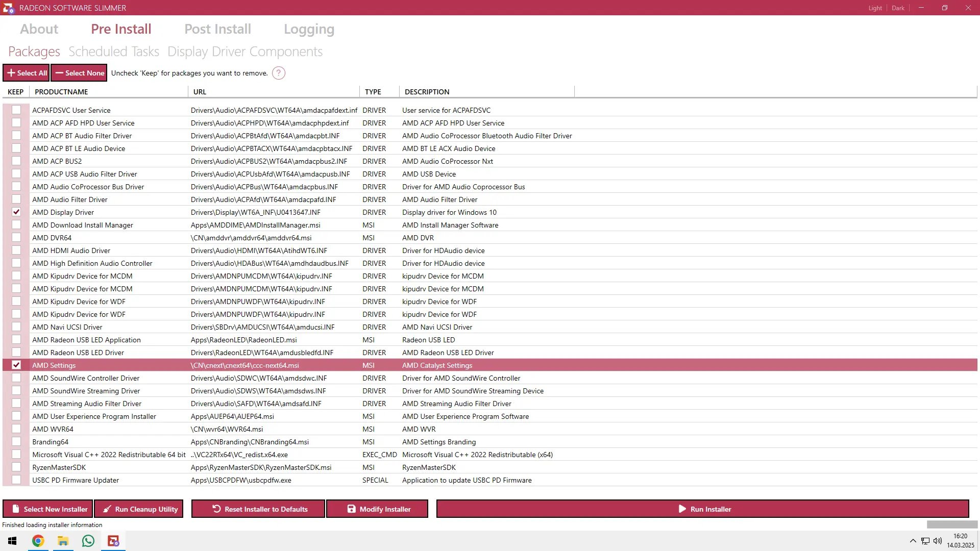
Task: Click the progress bar in the status area
Action: pyautogui.click(x=952, y=524)
